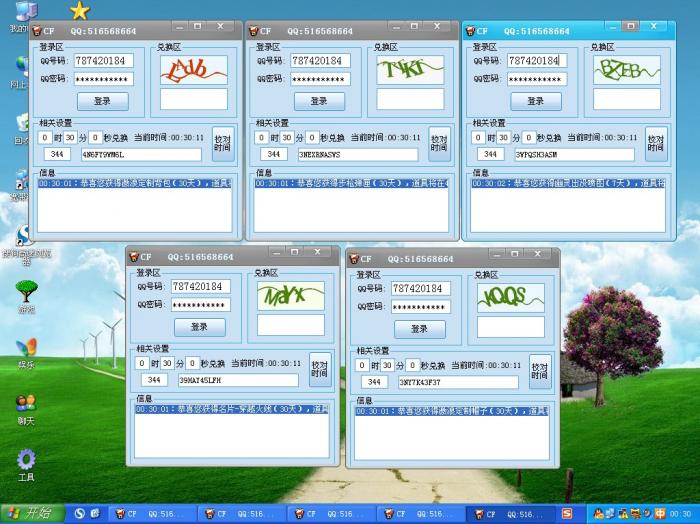Click 校对时间 button beside code 3VPQSH3ASM
Image resolution: width=700 pixels, height=524 pixels.
pyautogui.click(x=656, y=144)
